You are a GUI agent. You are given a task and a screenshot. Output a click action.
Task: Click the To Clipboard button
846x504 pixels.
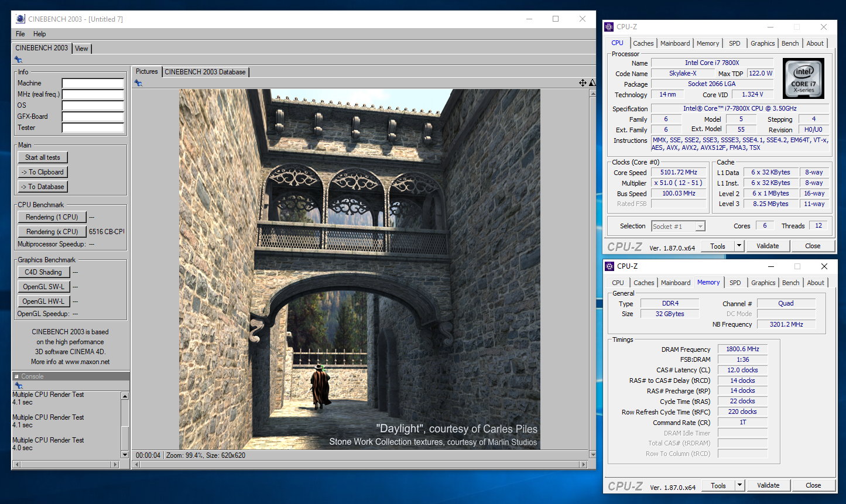[43, 172]
